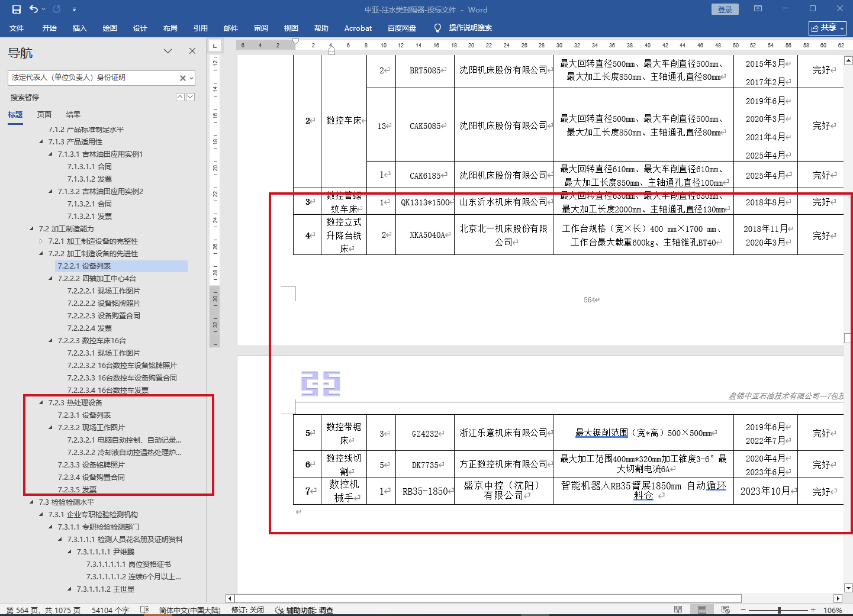Open the 设计 ribbon tab
Screen dimensions: 853x616
pos(140,28)
